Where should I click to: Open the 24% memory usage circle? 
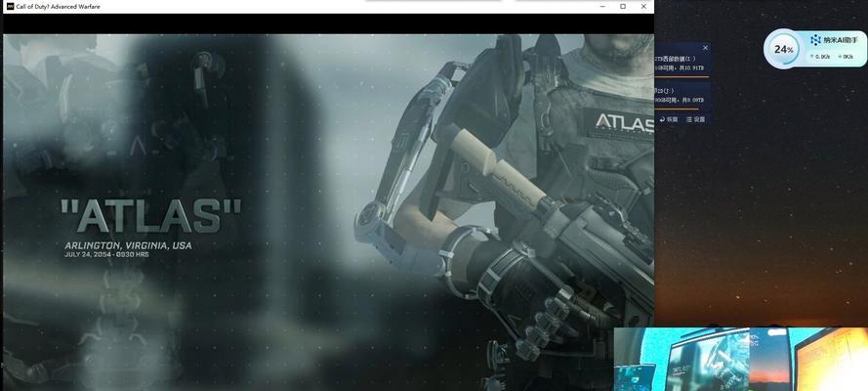coord(783,49)
